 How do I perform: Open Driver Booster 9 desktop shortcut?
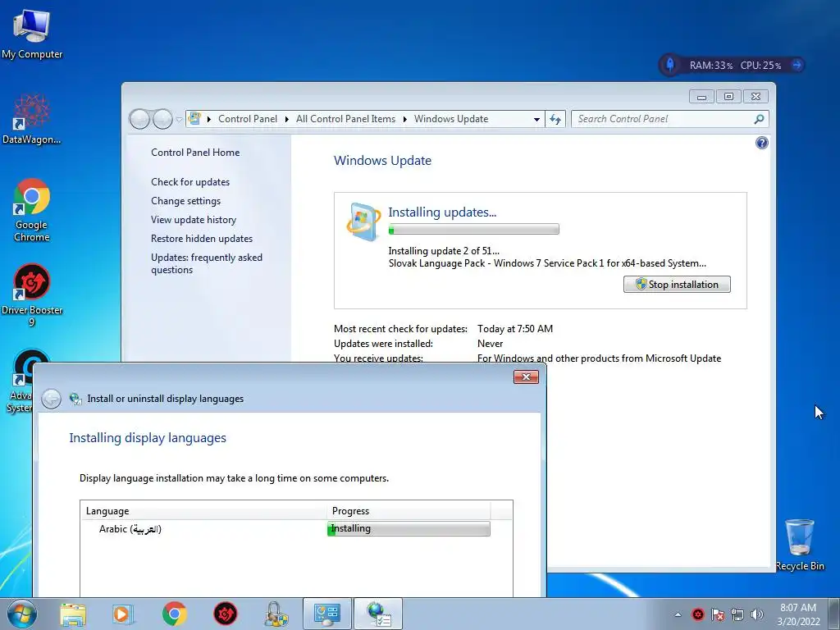click(x=32, y=294)
